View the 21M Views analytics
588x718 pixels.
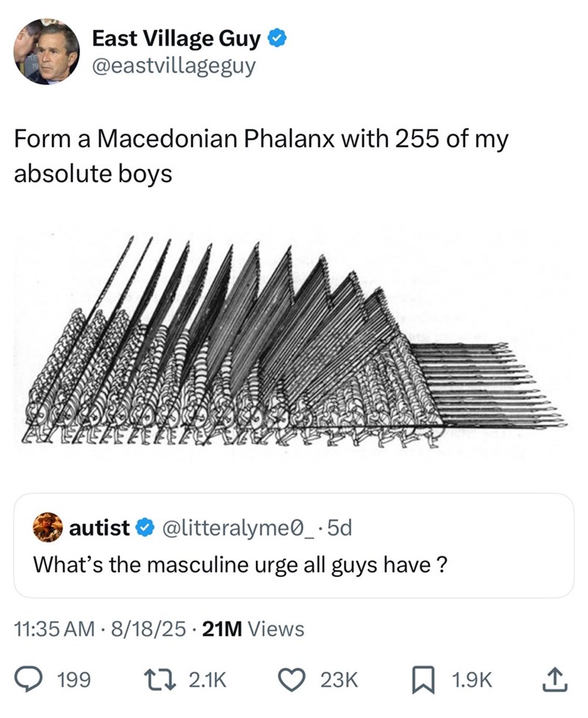[252, 629]
